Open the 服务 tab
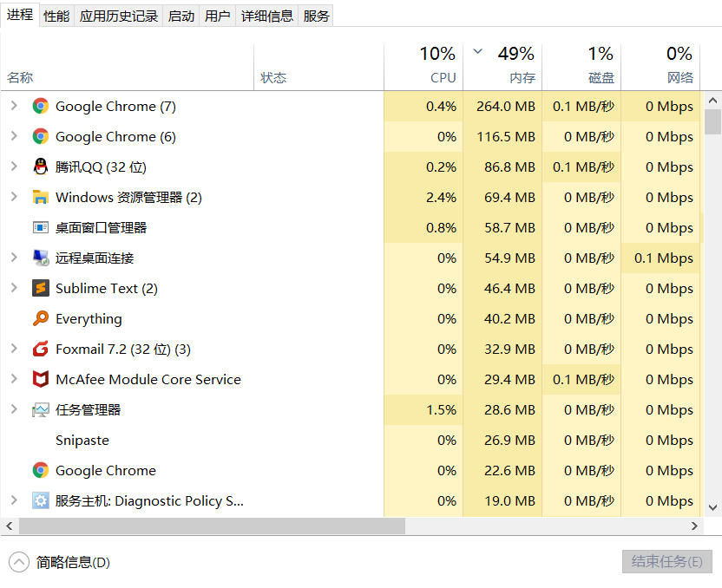The image size is (722, 588). [316, 16]
